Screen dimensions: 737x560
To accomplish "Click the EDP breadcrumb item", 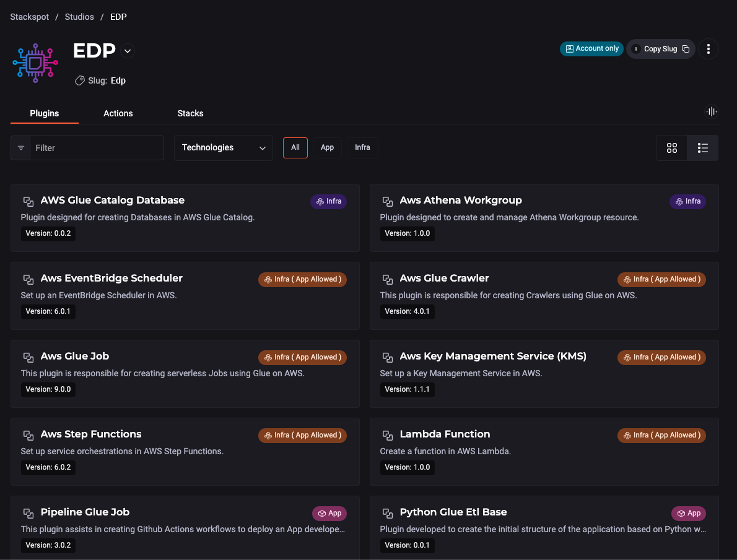I will [x=118, y=17].
